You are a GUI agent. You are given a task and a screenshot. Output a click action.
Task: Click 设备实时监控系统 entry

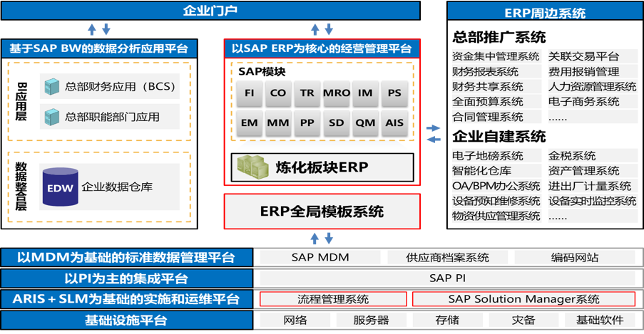point(592,201)
